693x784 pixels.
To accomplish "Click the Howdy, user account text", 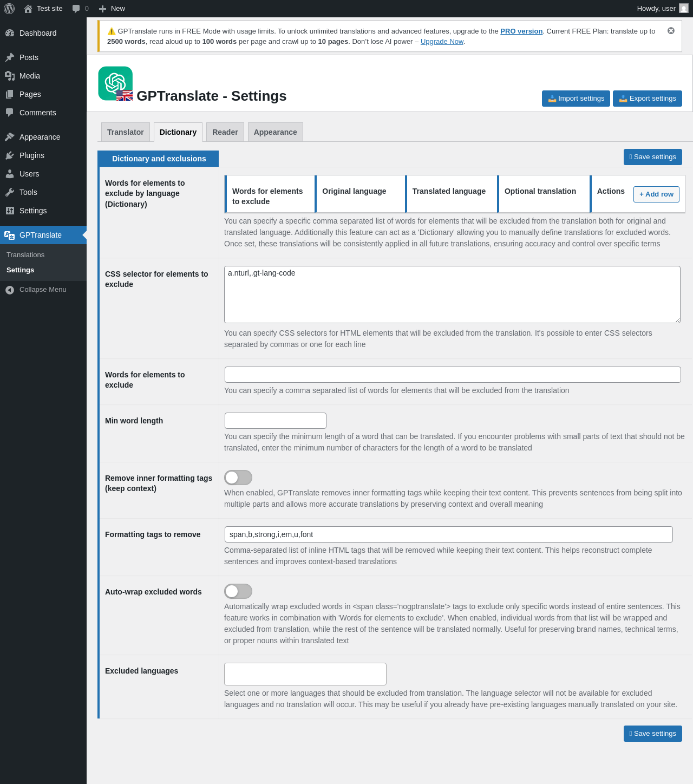I will pyautogui.click(x=656, y=9).
